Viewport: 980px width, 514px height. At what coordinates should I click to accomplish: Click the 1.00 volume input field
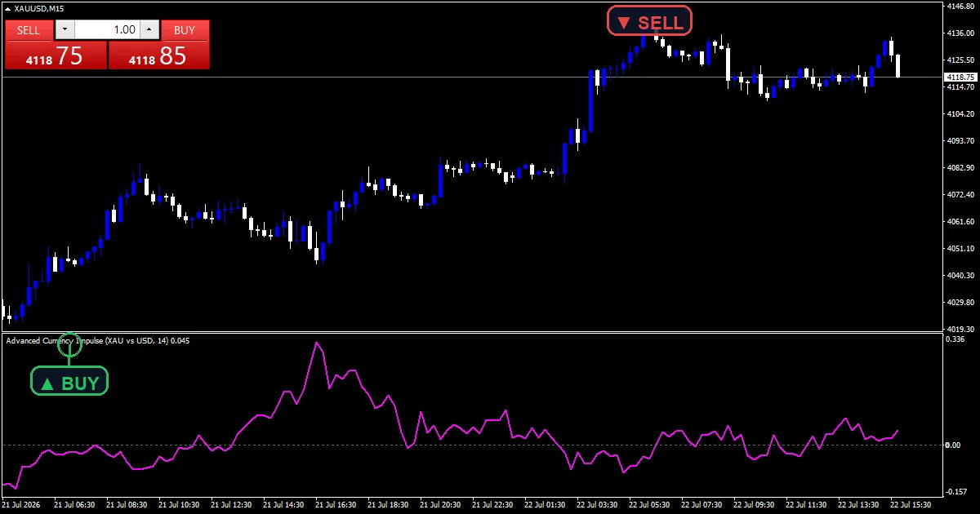click(107, 30)
